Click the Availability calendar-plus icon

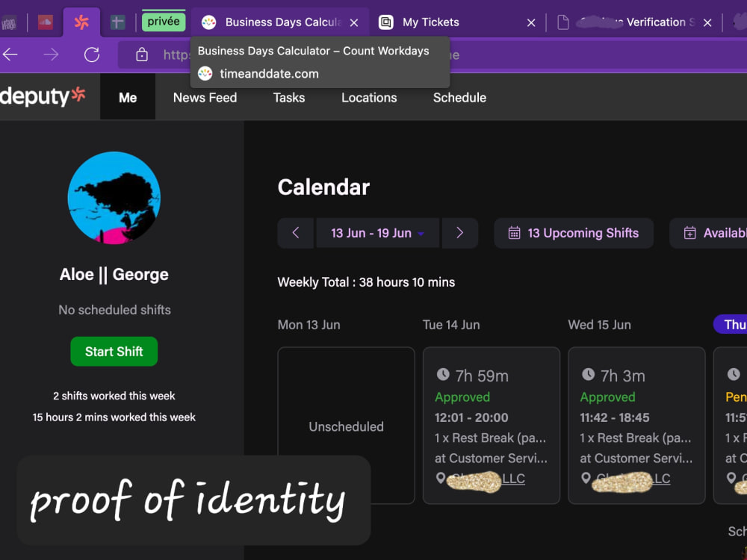(689, 233)
